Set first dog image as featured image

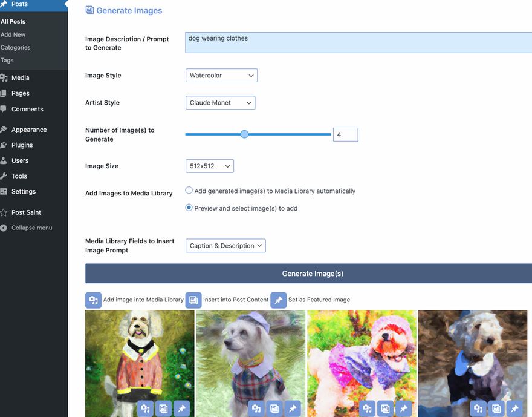(x=182, y=409)
